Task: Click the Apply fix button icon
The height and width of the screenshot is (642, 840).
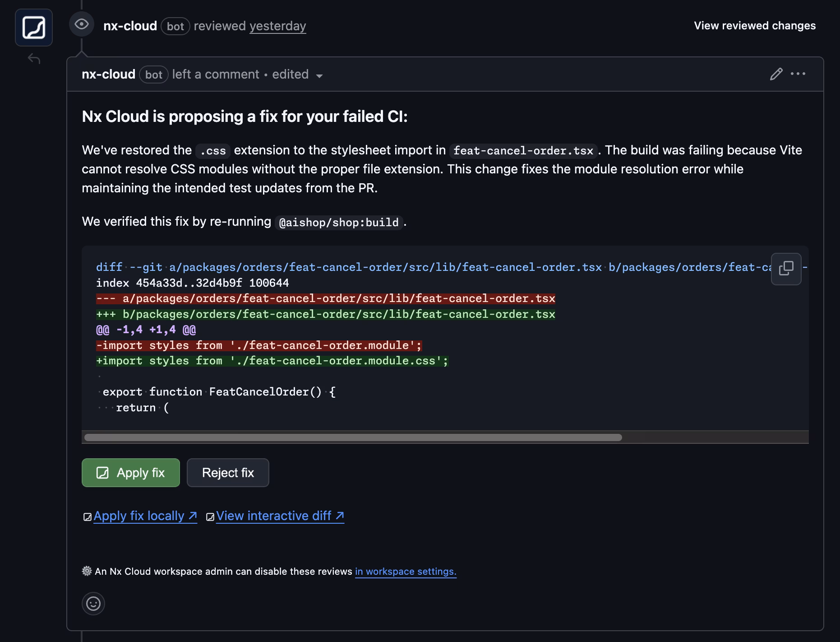Action: tap(103, 473)
